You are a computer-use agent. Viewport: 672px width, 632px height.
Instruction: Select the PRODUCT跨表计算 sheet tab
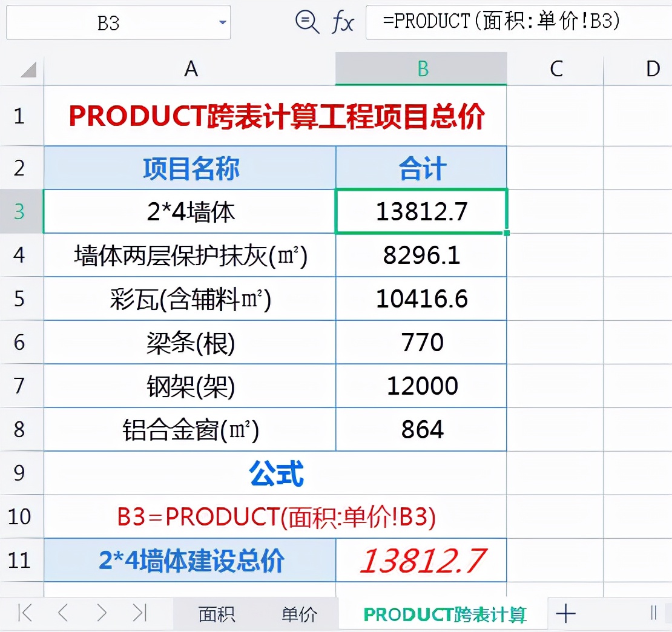point(444,614)
